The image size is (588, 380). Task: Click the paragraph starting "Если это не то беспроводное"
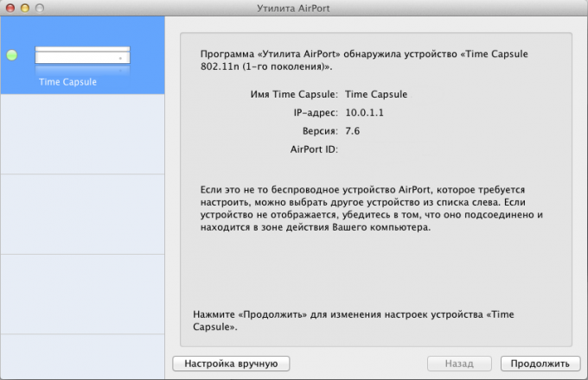click(372, 208)
